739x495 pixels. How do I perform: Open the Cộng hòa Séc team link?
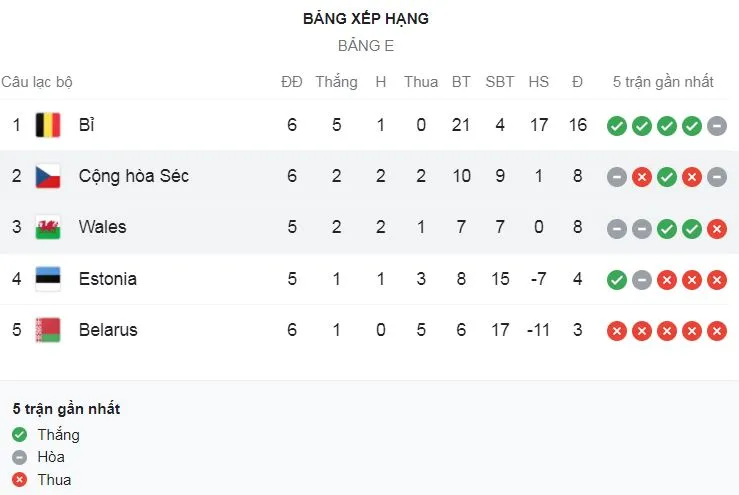[x=133, y=176]
